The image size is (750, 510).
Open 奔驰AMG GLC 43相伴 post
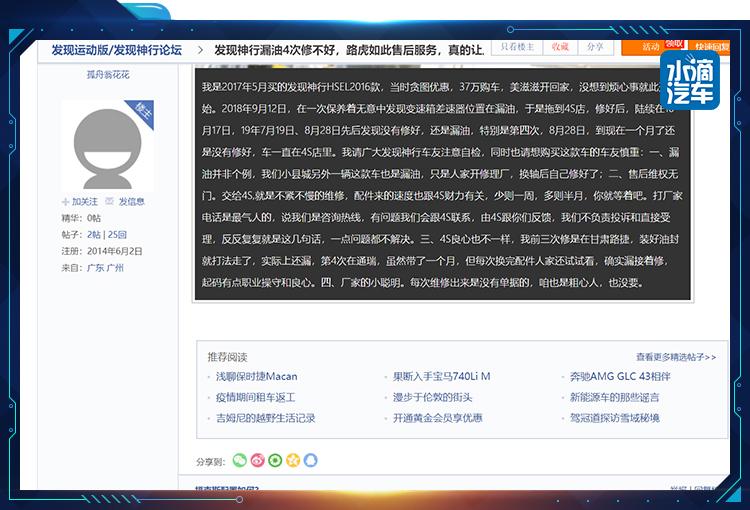[x=620, y=377]
